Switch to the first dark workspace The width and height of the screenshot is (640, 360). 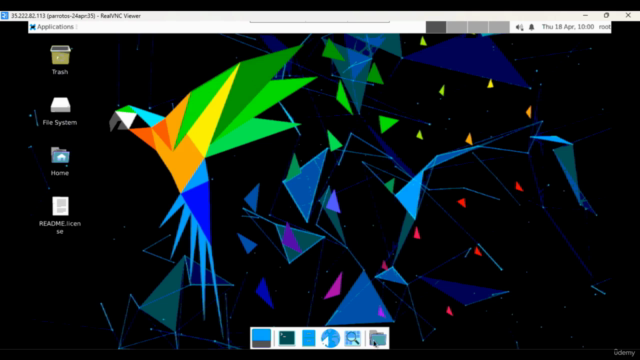436,27
